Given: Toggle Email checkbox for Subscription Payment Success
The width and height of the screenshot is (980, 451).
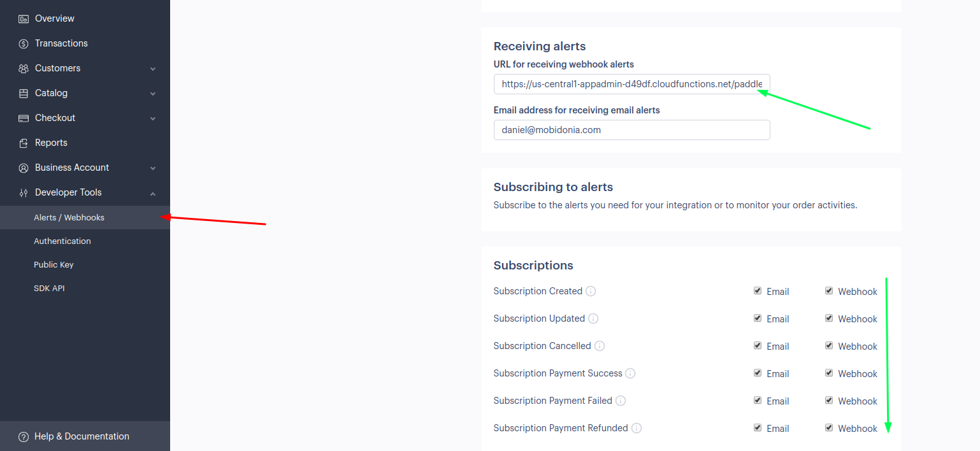Looking at the screenshot, I should click(x=758, y=373).
